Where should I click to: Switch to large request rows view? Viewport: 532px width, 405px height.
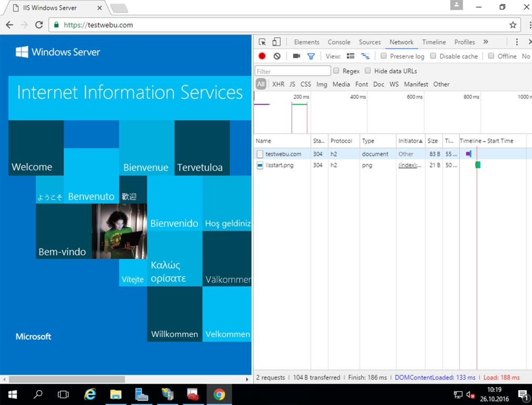pyautogui.click(x=350, y=56)
